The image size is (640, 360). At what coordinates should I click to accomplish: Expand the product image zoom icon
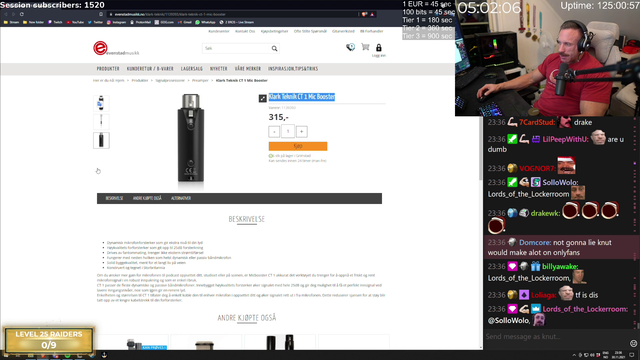[x=262, y=98]
